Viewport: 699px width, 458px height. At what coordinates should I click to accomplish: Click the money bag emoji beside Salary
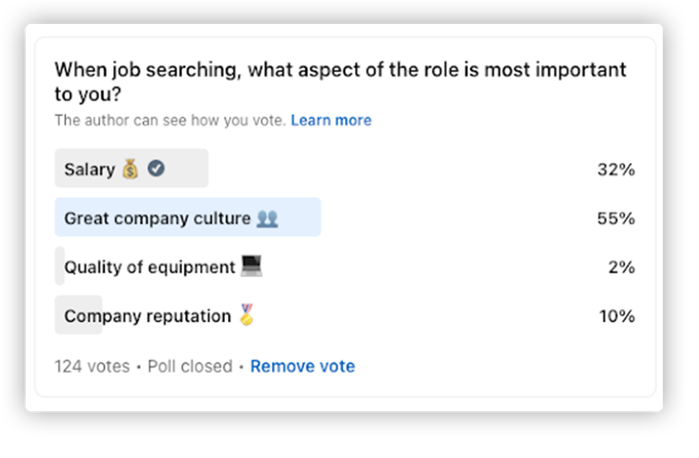click(x=130, y=169)
